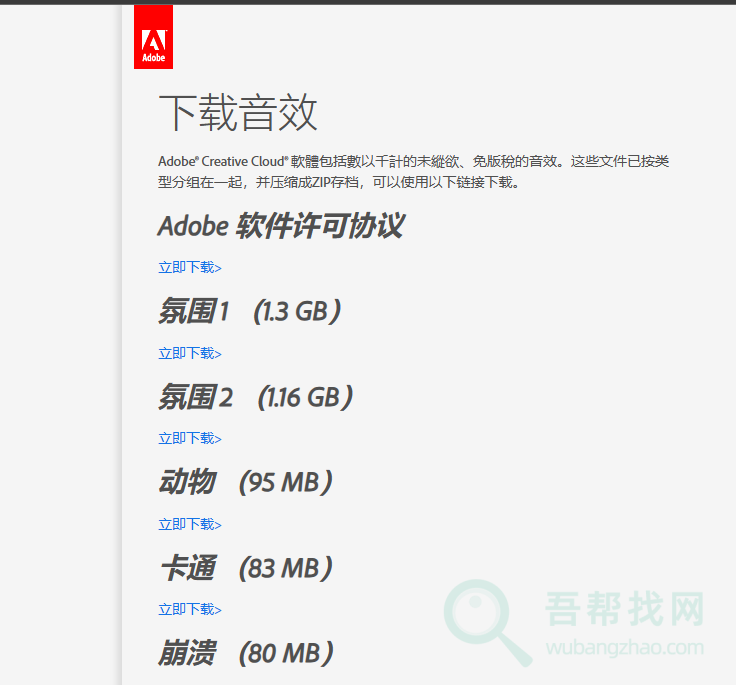
Task: Click the Adobe Creative Cloud description paragraph
Action: coord(412,171)
